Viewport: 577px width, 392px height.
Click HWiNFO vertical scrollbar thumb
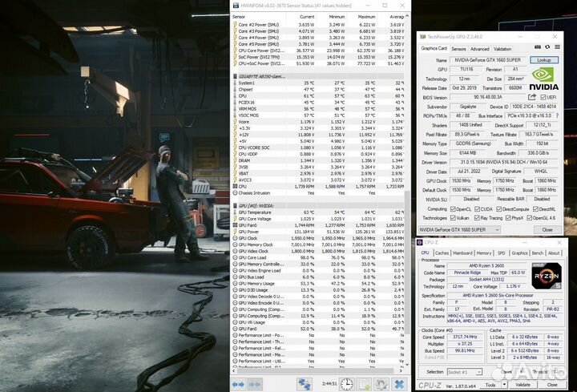click(x=407, y=262)
